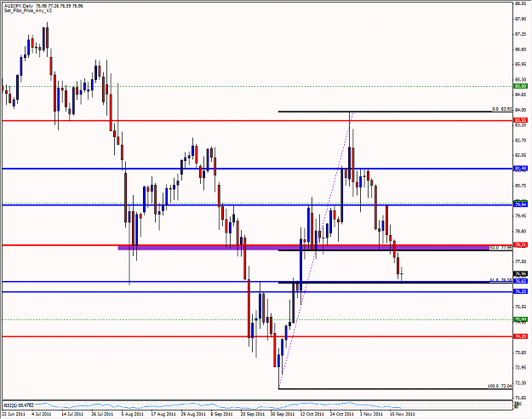Click the 84.65 price axis label

tap(521, 95)
